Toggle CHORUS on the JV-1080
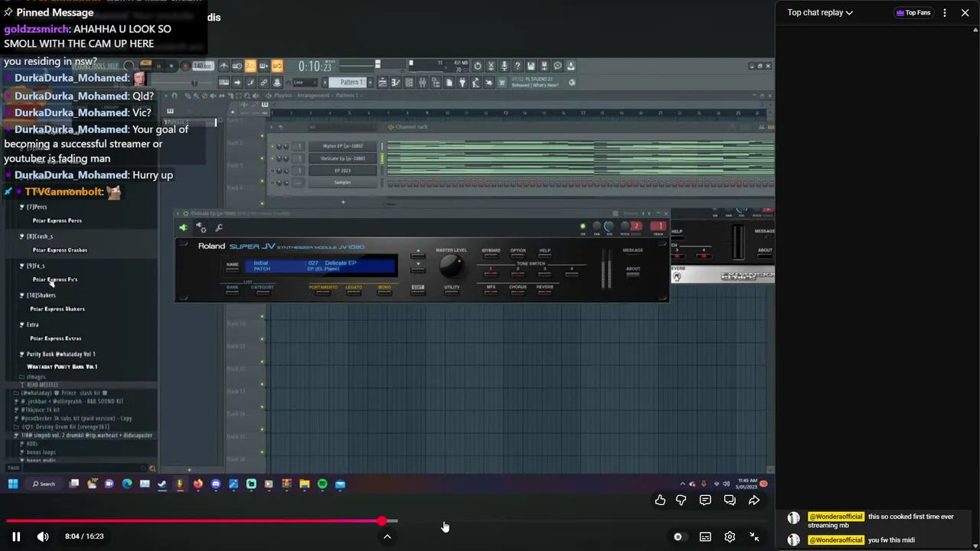This screenshot has height=551, width=980. coord(518,294)
